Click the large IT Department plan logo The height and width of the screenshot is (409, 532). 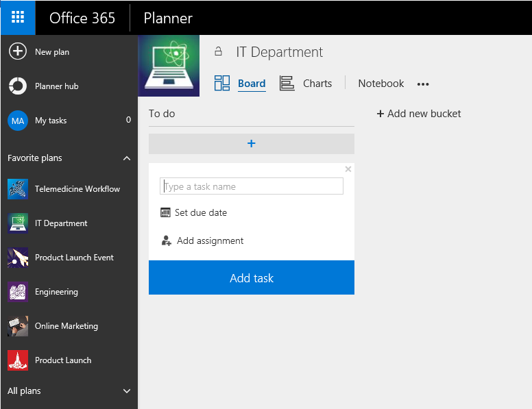pos(169,66)
